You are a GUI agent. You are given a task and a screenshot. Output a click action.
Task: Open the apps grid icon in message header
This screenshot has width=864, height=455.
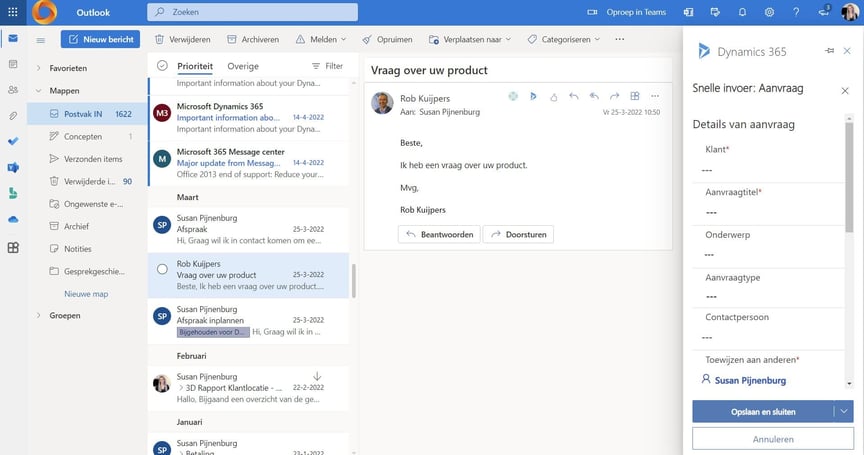click(x=635, y=96)
